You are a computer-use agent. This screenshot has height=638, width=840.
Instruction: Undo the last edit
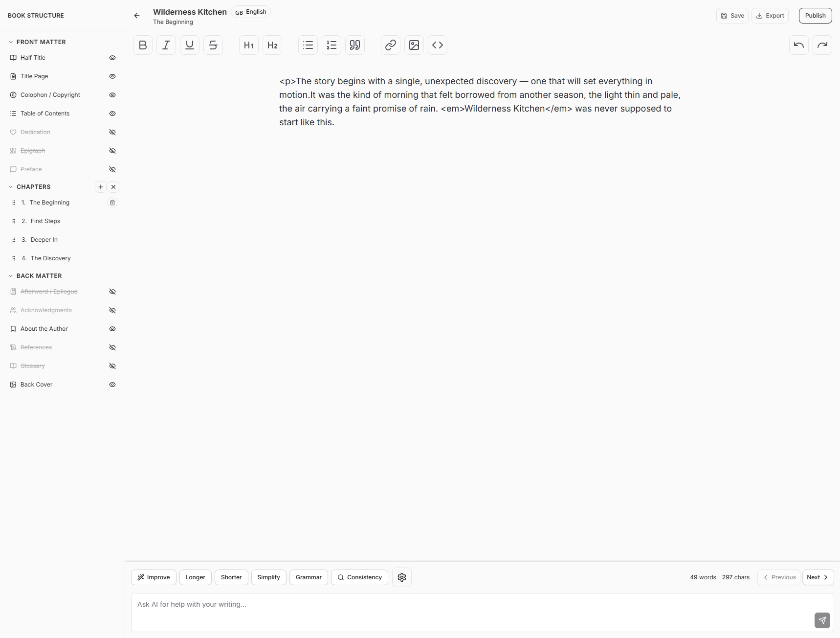798,45
